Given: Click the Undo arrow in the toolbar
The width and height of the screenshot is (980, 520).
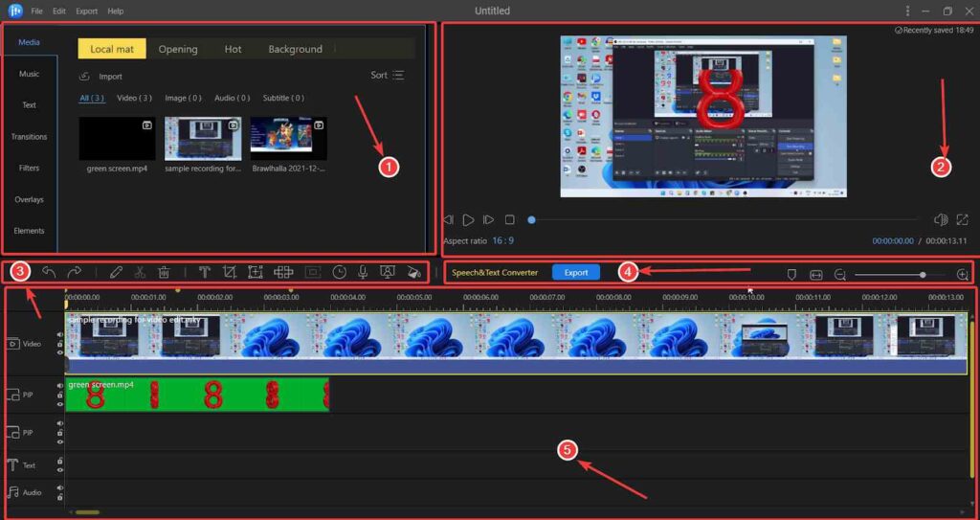Looking at the screenshot, I should pyautogui.click(x=49, y=272).
